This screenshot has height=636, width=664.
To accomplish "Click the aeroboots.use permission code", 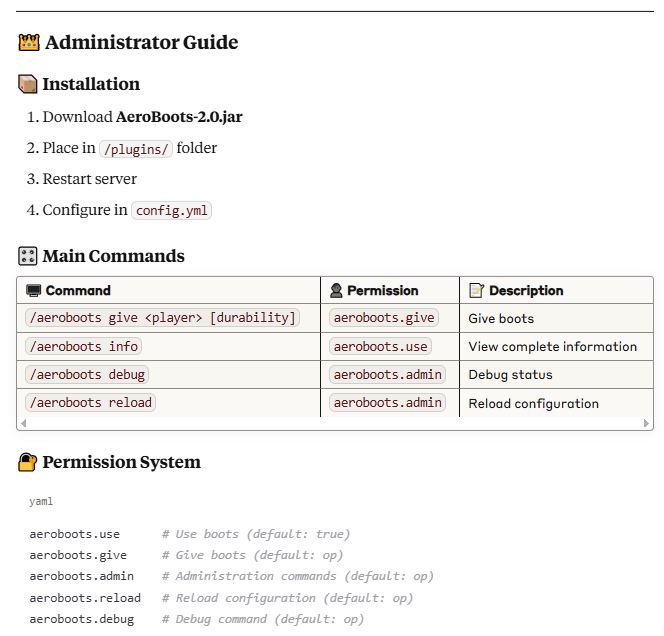I will (x=380, y=346).
